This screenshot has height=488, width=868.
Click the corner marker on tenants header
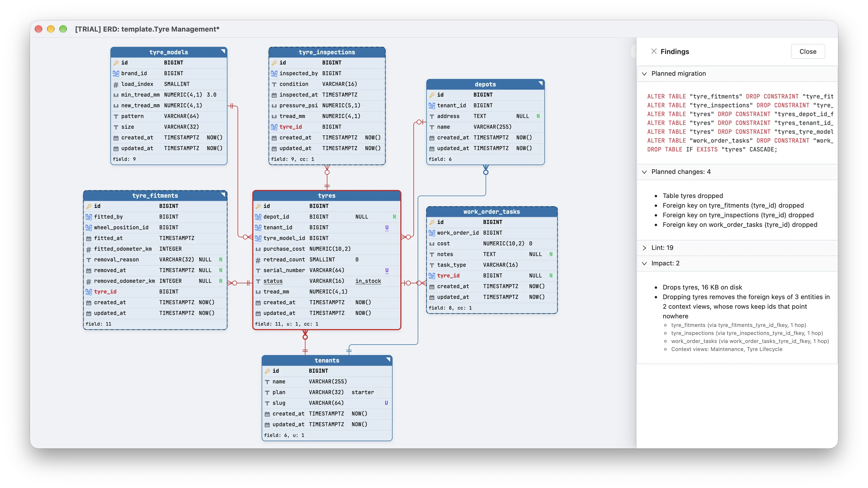coord(388,360)
